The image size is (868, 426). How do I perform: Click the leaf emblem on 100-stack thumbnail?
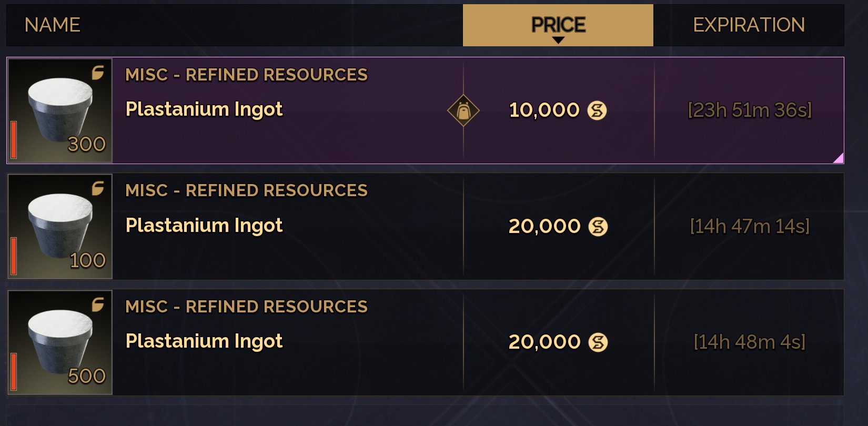(98, 188)
